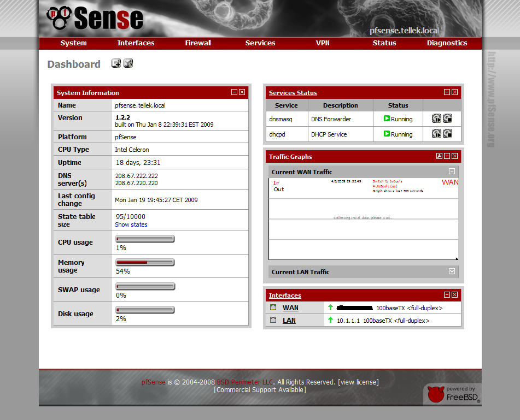Click version value 1.2.2

(x=122, y=117)
